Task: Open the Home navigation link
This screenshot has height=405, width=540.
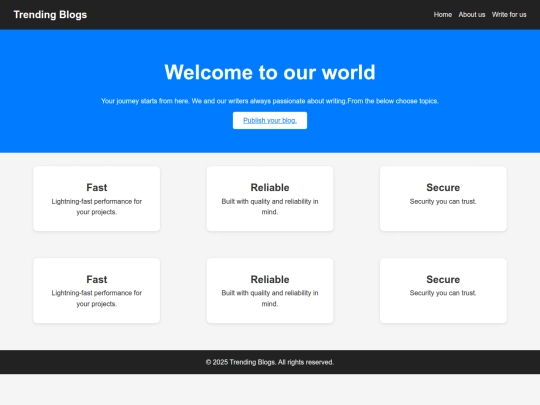Action: [443, 14]
